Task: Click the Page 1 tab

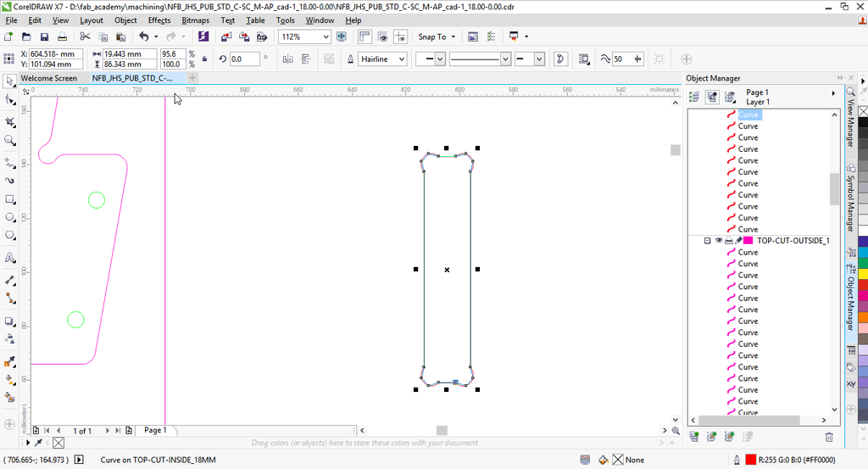Action: [155, 430]
